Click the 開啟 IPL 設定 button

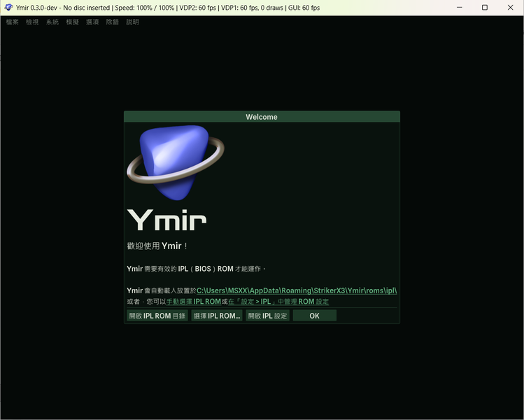pyautogui.click(x=268, y=316)
